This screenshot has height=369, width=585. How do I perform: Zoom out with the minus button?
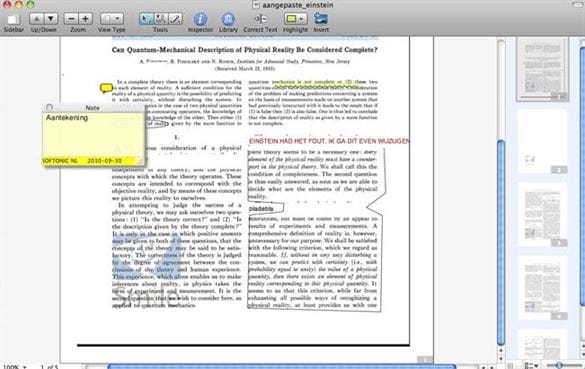pyautogui.click(x=71, y=19)
